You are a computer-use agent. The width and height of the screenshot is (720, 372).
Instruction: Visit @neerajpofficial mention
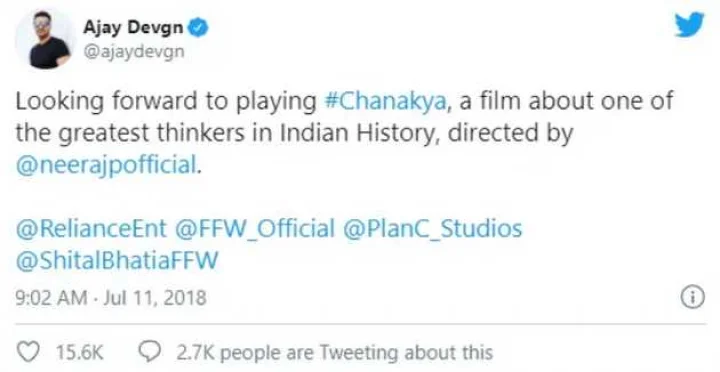coord(106,165)
